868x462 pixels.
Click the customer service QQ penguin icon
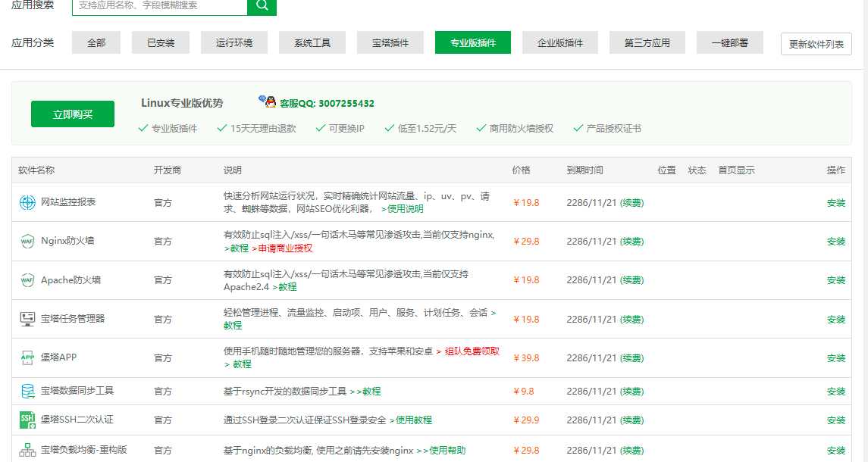point(267,102)
